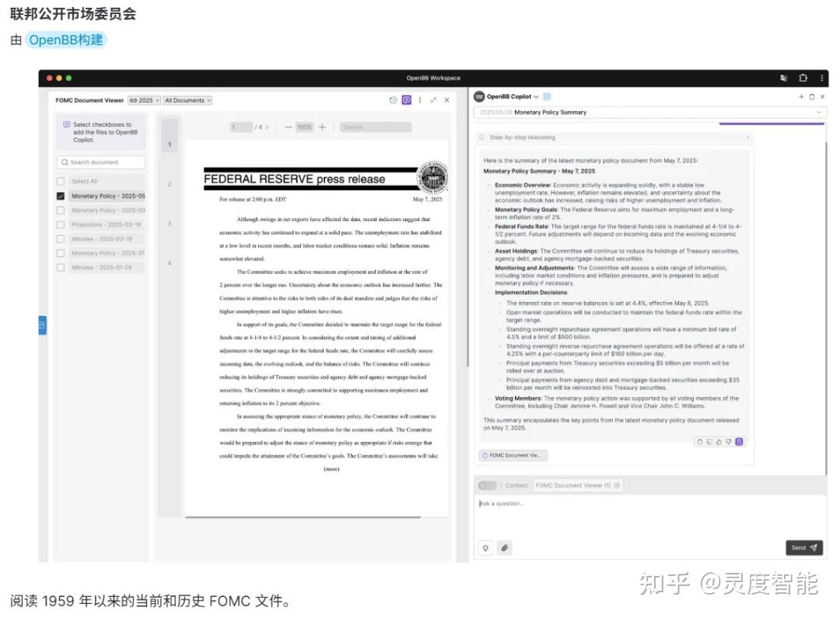The height and width of the screenshot is (618, 840).
Task: Copy the Copilot response using the copy icon
Action: 700,441
